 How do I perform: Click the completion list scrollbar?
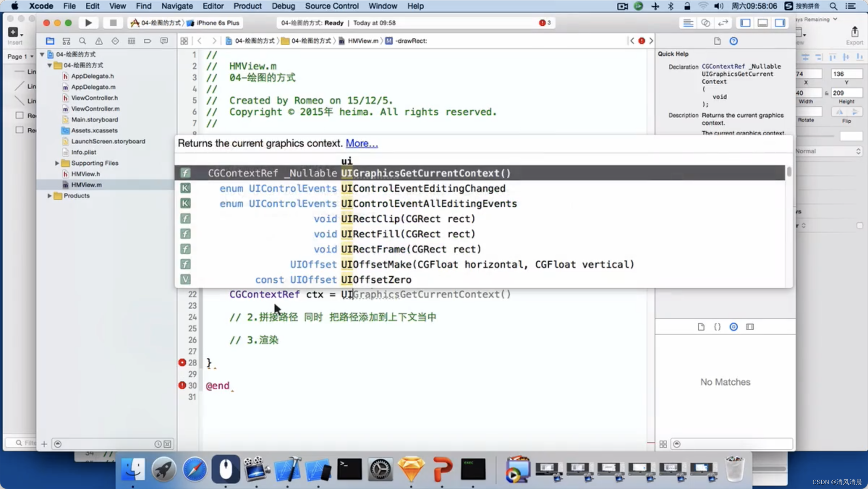[789, 172]
